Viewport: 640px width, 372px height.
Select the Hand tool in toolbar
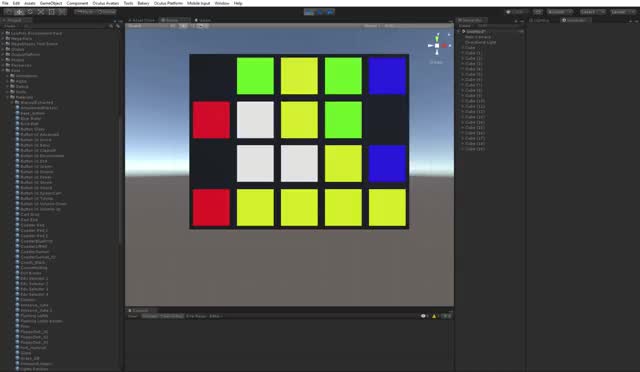9,12
